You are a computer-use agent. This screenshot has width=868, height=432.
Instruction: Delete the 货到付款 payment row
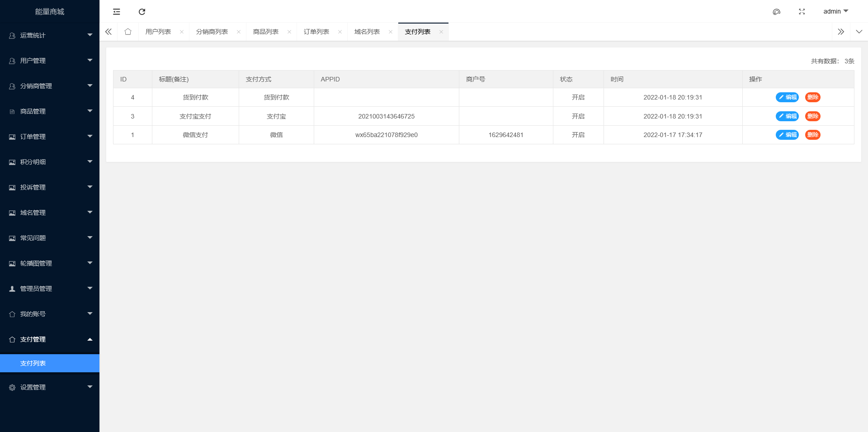813,97
